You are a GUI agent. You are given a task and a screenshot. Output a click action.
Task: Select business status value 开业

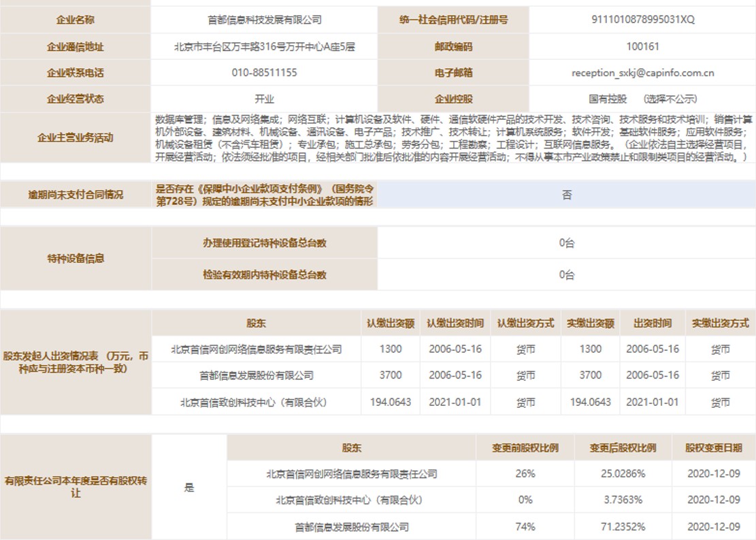tap(264, 99)
